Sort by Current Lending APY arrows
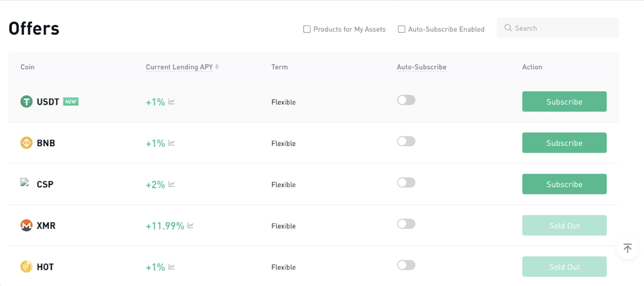The height and width of the screenshot is (286, 644). click(217, 66)
